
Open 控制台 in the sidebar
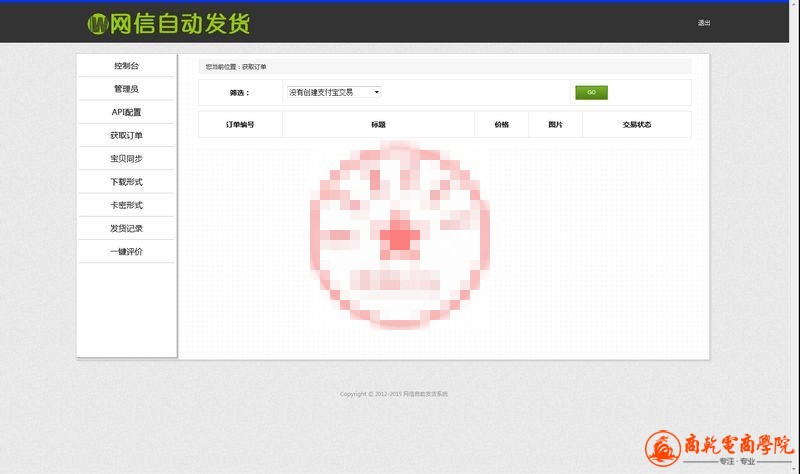click(x=127, y=66)
